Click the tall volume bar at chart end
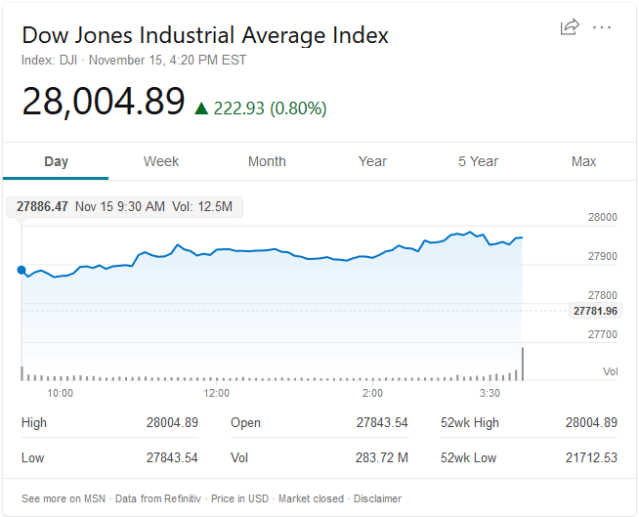The width and height of the screenshot is (639, 517). (x=522, y=363)
